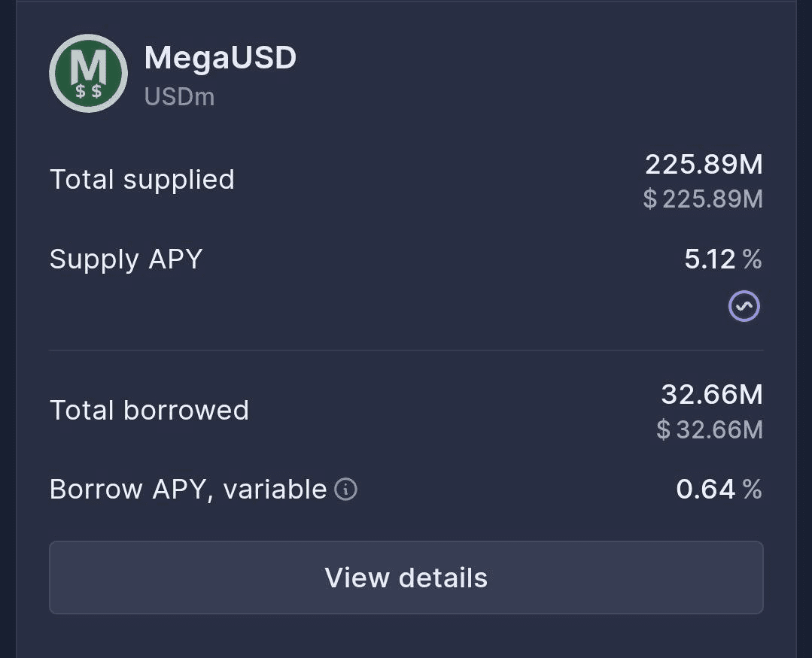Click the Borrow APY, variable label

click(188, 490)
